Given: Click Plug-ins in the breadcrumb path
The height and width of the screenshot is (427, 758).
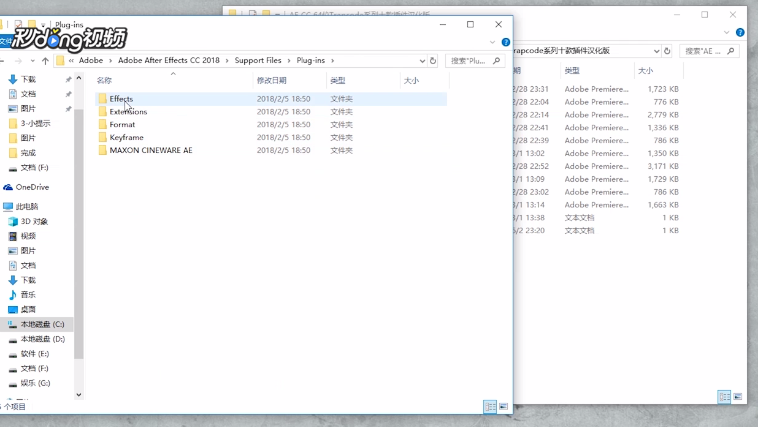Looking at the screenshot, I should [x=311, y=60].
